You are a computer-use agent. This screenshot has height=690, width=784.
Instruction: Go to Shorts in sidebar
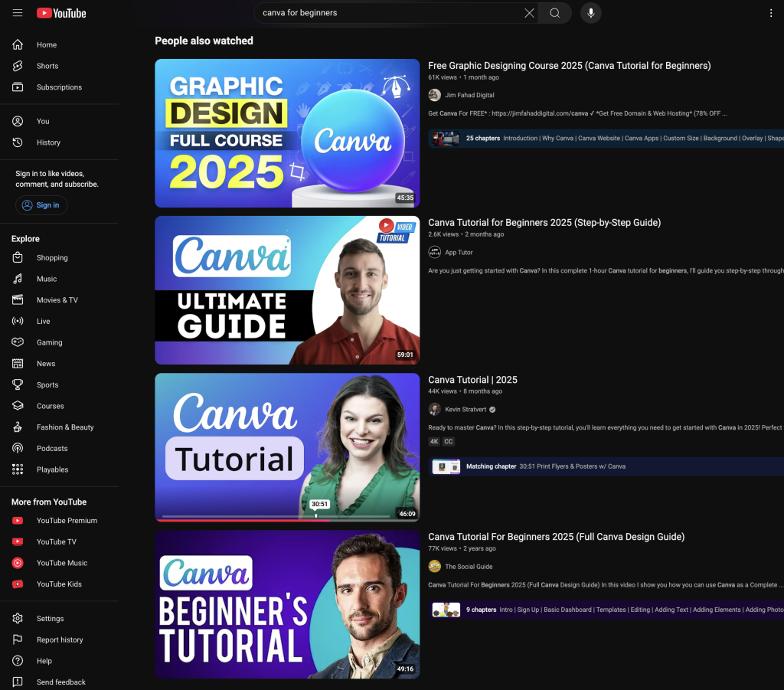[47, 66]
